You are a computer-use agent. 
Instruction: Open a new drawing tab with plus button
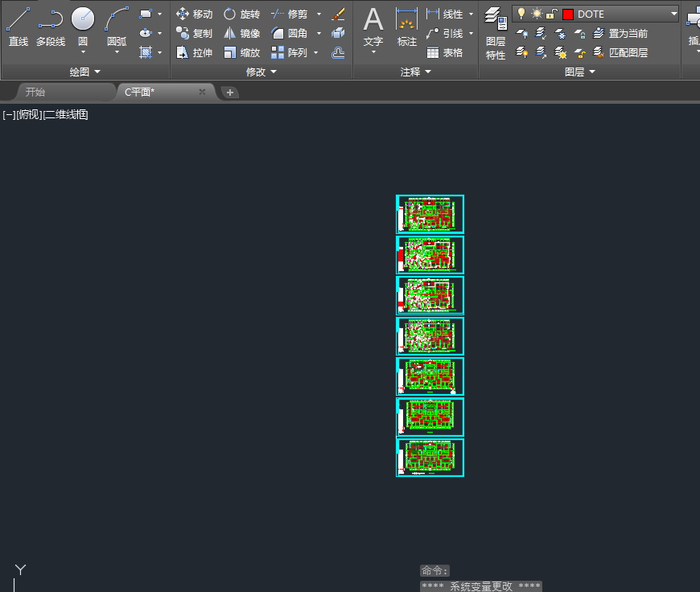coord(230,92)
